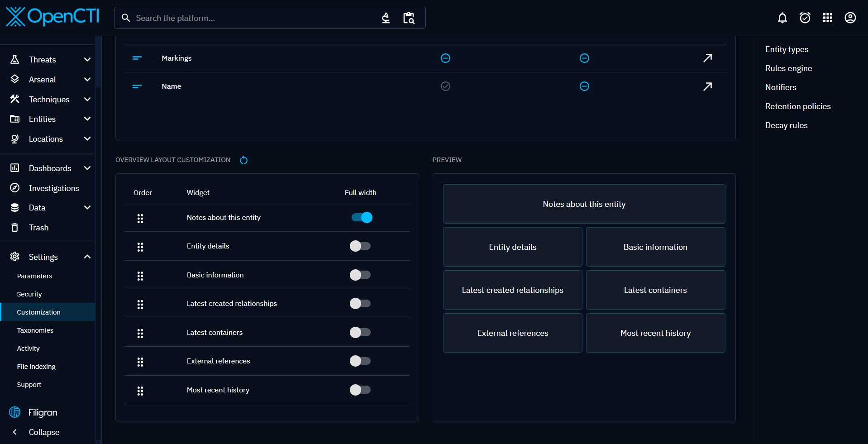
Task: Collapse the Settings menu section
Action: coord(87,257)
